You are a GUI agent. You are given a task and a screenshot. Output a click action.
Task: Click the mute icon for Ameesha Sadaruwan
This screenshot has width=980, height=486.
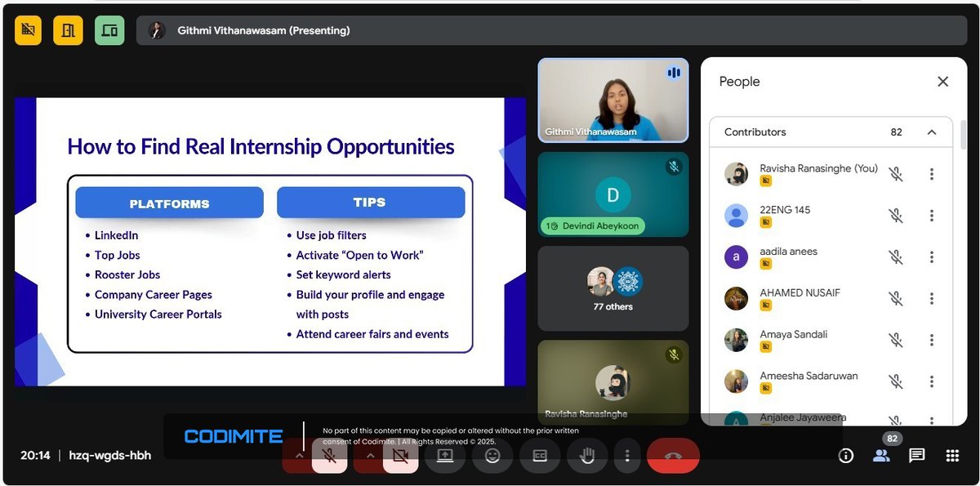click(896, 381)
